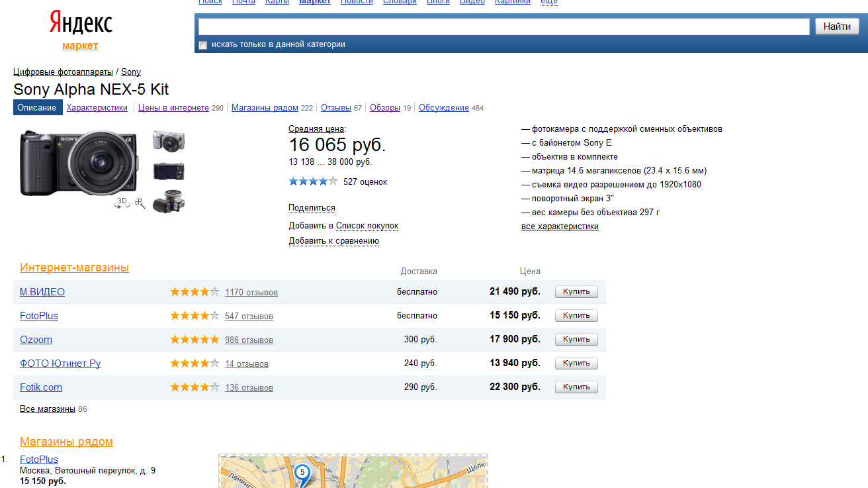
Task: Open the 3D rotation view icon
Action: (x=122, y=203)
